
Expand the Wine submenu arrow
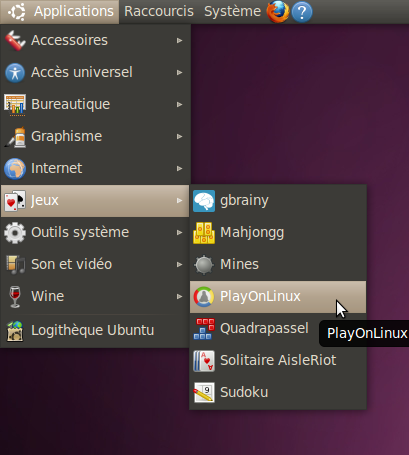click(180, 296)
